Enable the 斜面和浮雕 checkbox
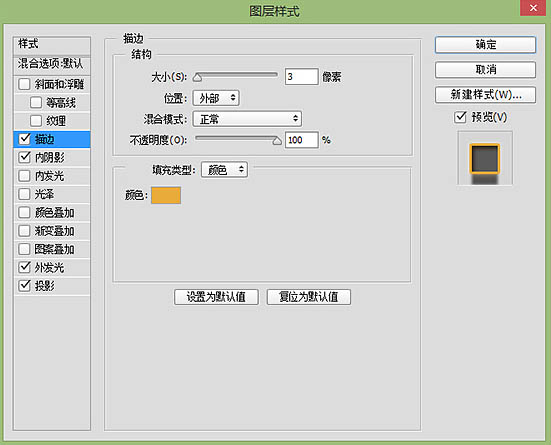Screen dimensions: 551x445 pos(24,84)
